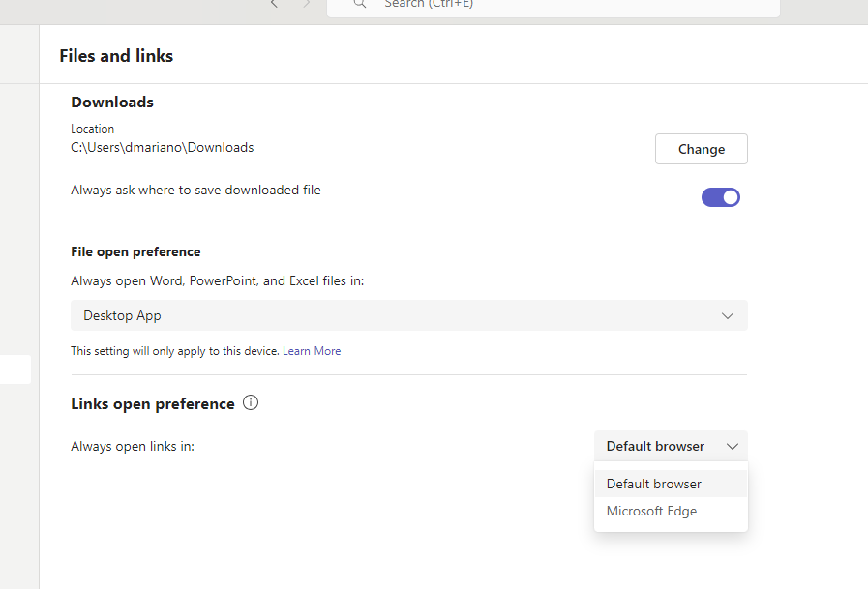
Task: Click the info icon beside Links open preference
Action: [x=251, y=403]
